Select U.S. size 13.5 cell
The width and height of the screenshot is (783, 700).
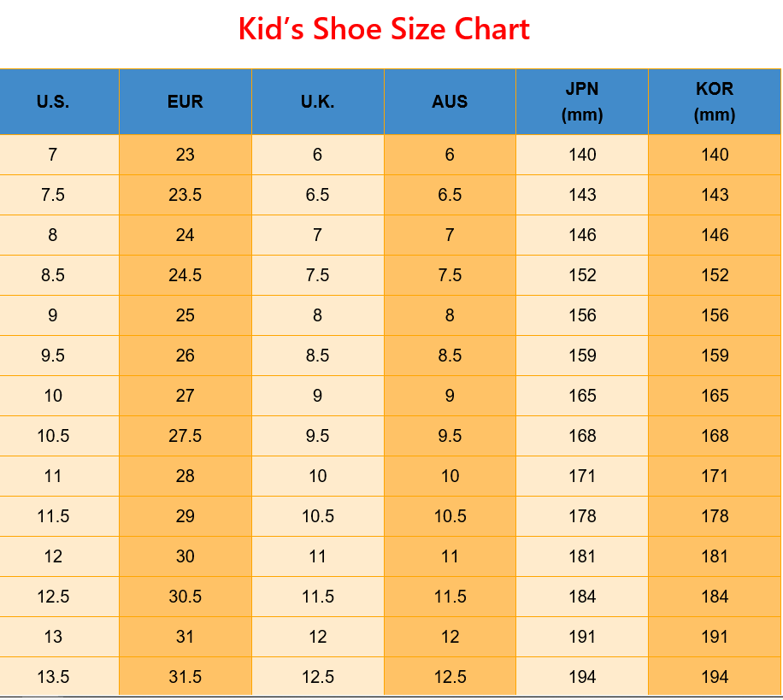click(53, 677)
